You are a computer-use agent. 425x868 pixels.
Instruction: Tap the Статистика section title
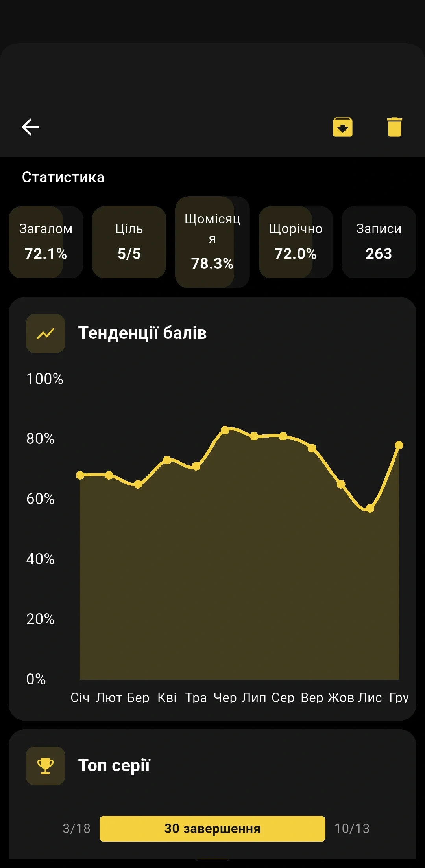pyautogui.click(x=63, y=177)
